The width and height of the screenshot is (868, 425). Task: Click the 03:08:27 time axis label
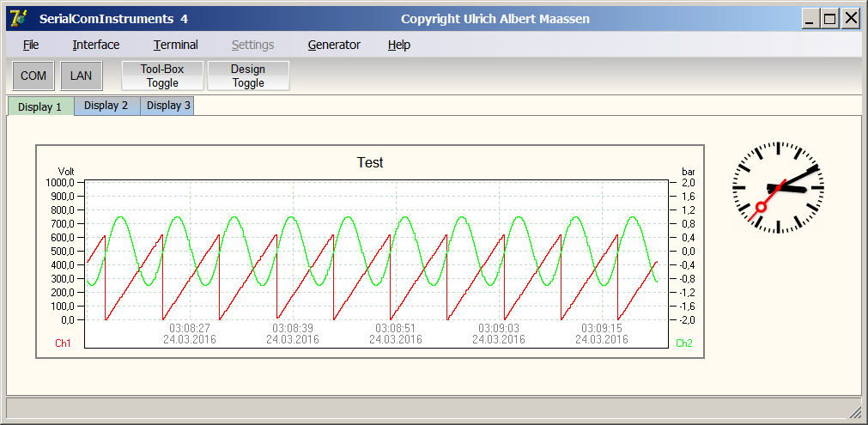190,328
